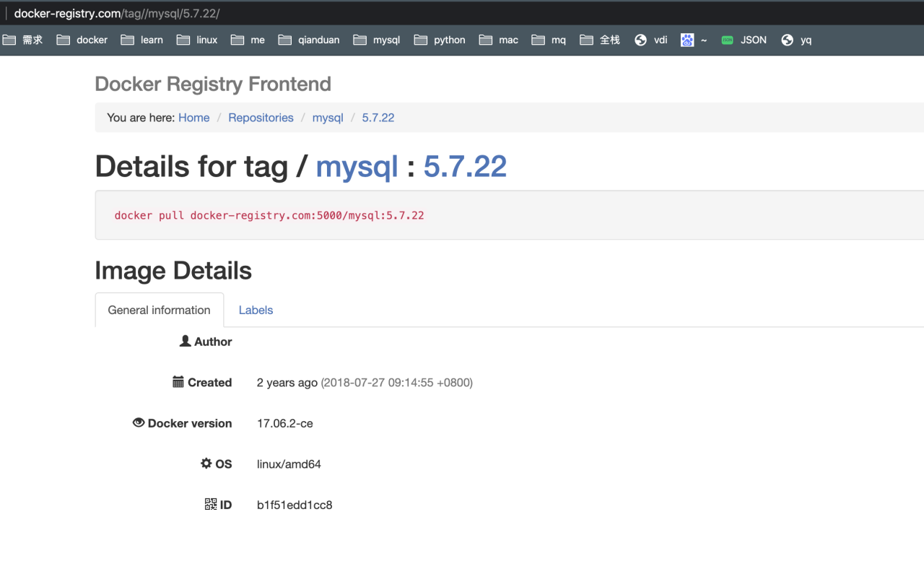The height and width of the screenshot is (564, 924).
Task: Click the Created calendar icon
Action: tap(178, 382)
